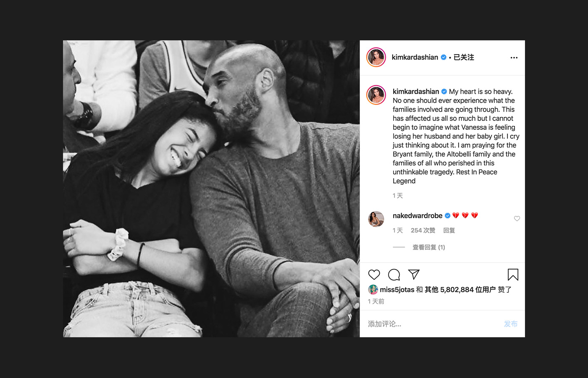
Task: Open comments via the speech bubble icon
Action: (394, 275)
